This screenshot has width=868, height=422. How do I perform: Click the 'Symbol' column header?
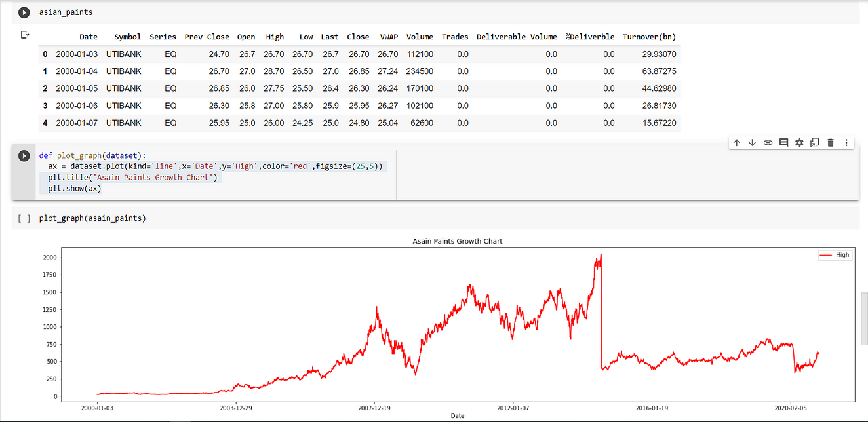click(127, 37)
